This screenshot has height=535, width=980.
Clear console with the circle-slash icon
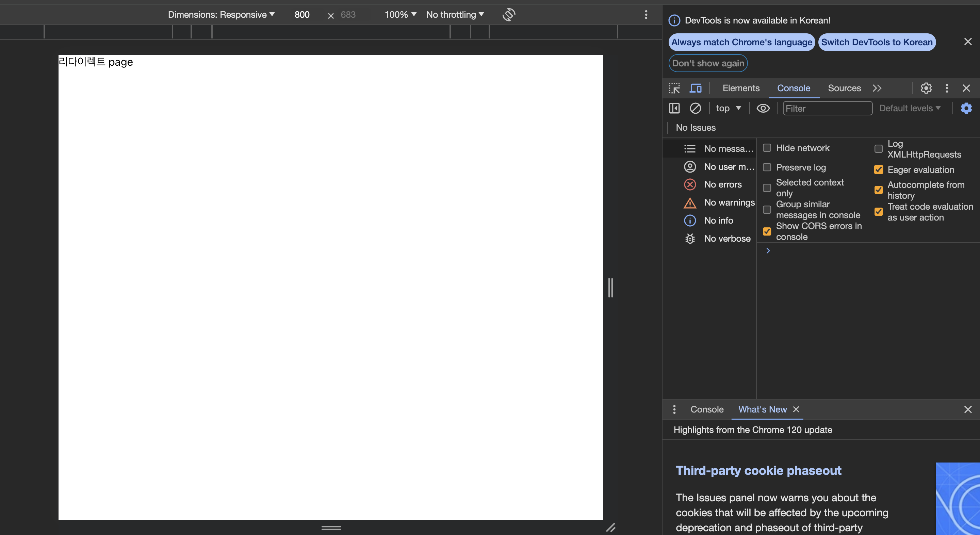695,109
